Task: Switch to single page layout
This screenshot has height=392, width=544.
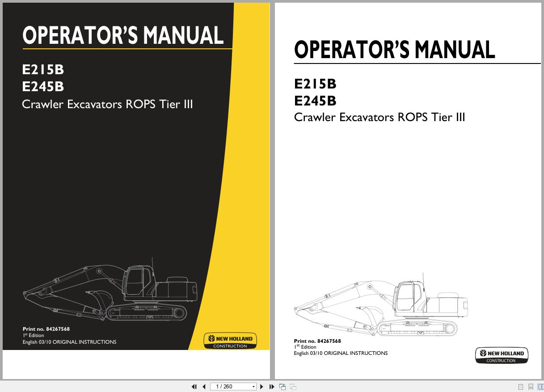Action: pyautogui.click(x=521, y=386)
